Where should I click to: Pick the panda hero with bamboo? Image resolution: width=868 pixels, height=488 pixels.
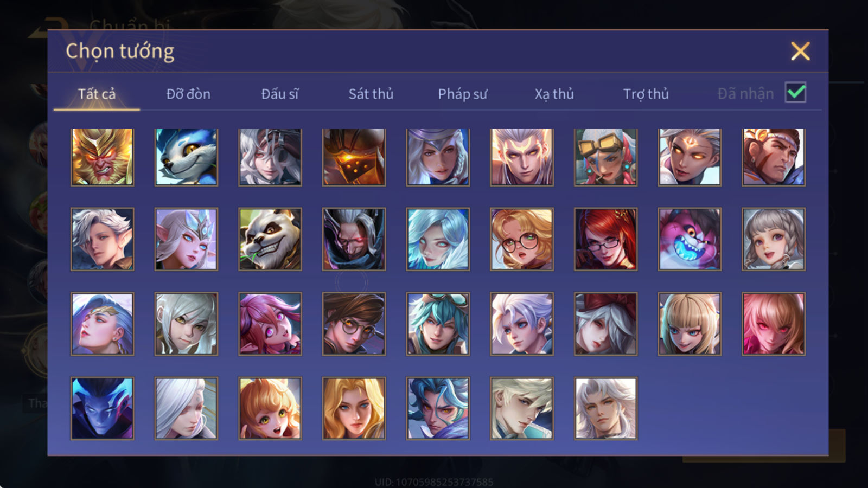point(270,239)
